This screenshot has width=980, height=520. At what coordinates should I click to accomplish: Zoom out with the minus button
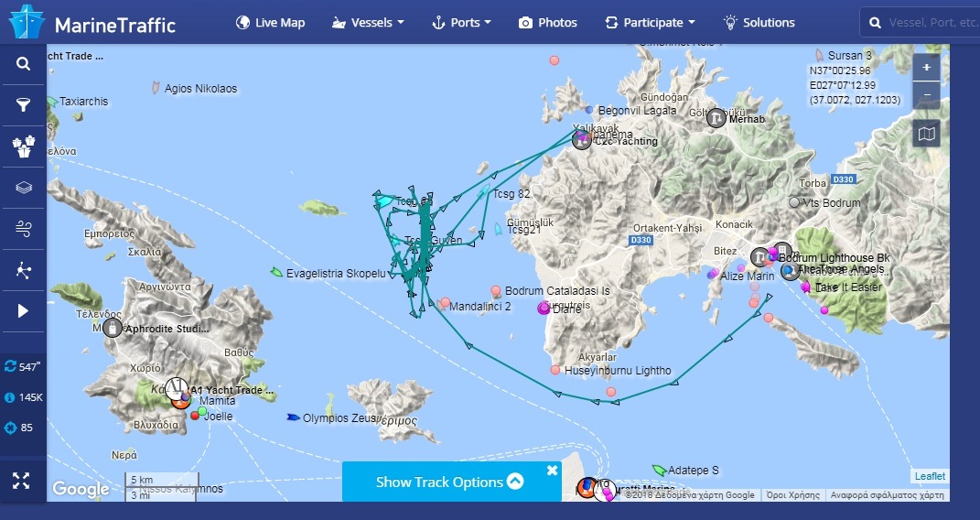[926, 95]
